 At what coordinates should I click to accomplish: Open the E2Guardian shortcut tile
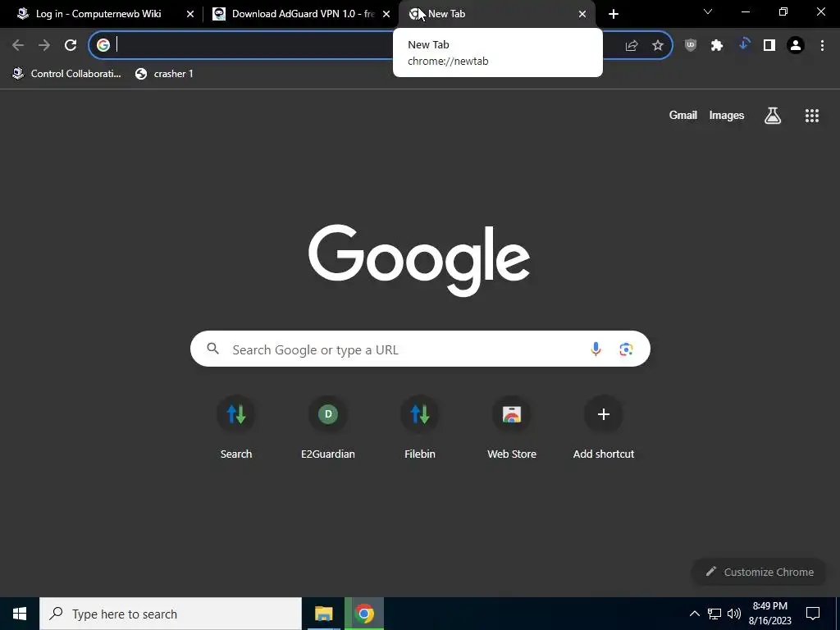click(x=328, y=427)
